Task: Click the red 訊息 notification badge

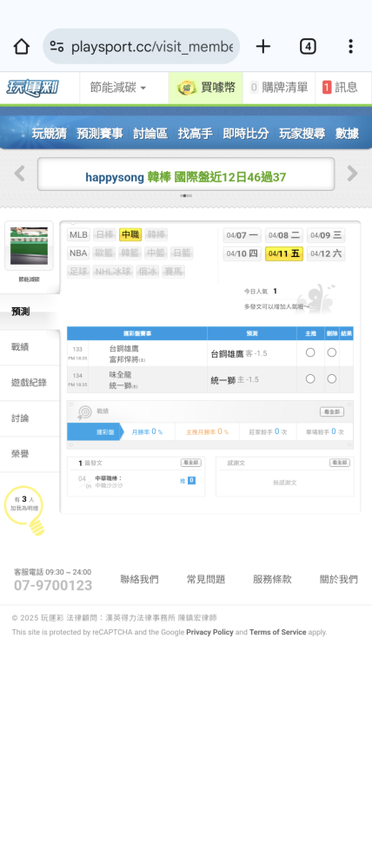Action: click(327, 88)
